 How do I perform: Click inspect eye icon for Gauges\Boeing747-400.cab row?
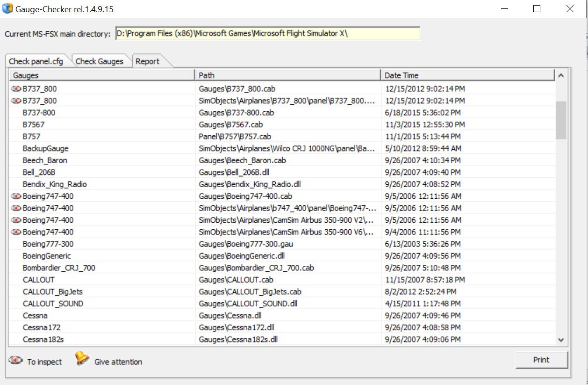coord(16,196)
